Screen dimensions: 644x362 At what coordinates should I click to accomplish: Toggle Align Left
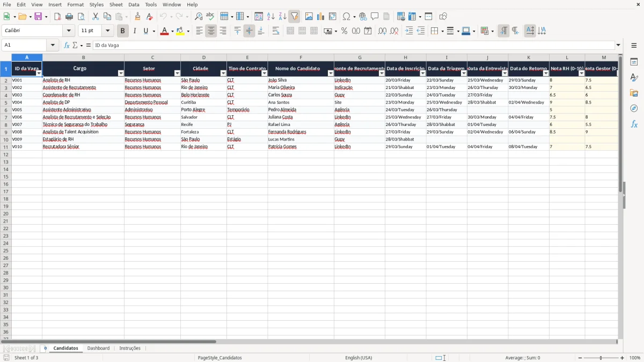click(x=199, y=31)
